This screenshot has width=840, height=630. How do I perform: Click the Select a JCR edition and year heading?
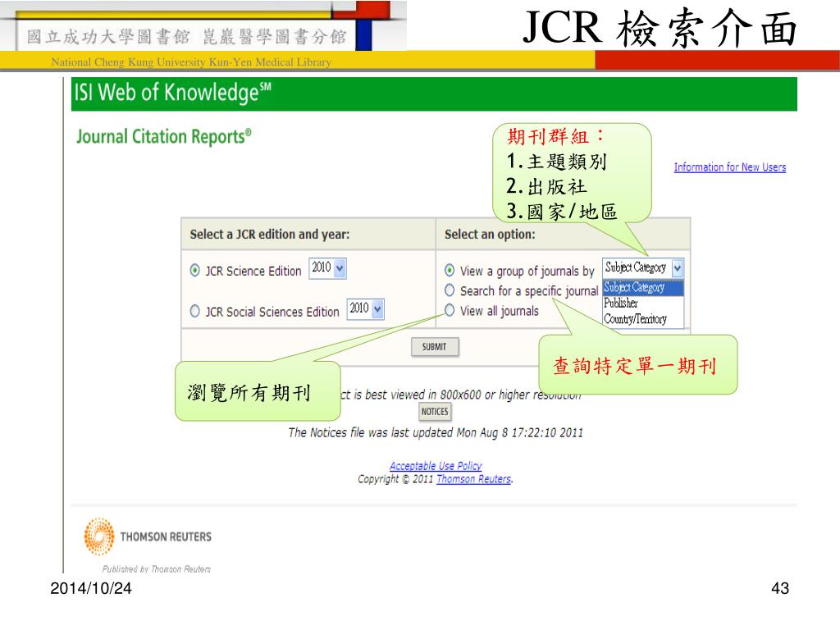pyautogui.click(x=269, y=234)
